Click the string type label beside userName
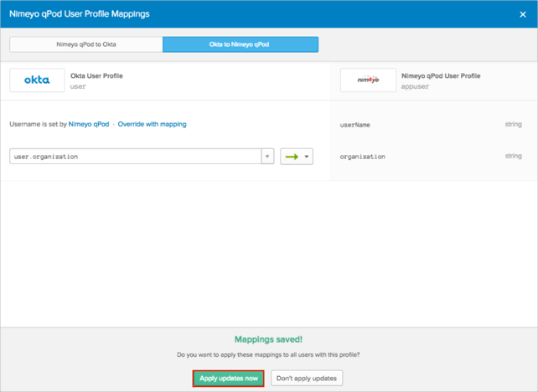538x392 pixels. pos(513,125)
